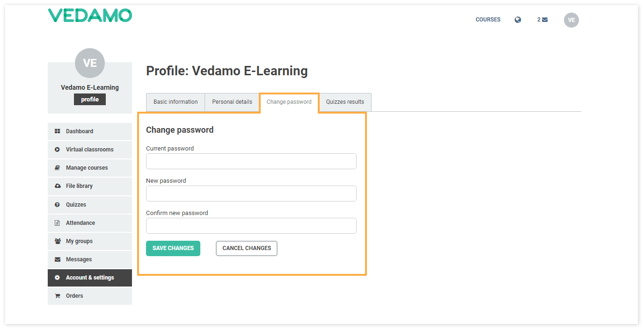Image resolution: width=644 pixels, height=330 pixels.
Task: Click the Manage courses book icon
Action: (x=58, y=168)
